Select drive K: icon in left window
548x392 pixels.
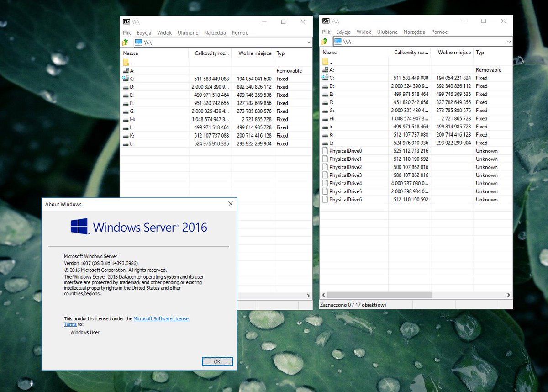point(126,136)
